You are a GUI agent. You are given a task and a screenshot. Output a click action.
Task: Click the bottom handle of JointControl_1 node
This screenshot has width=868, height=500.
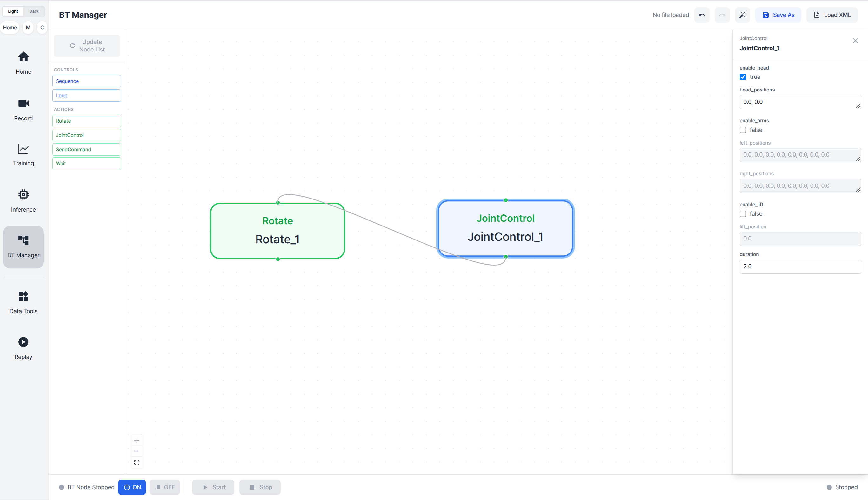pos(505,257)
